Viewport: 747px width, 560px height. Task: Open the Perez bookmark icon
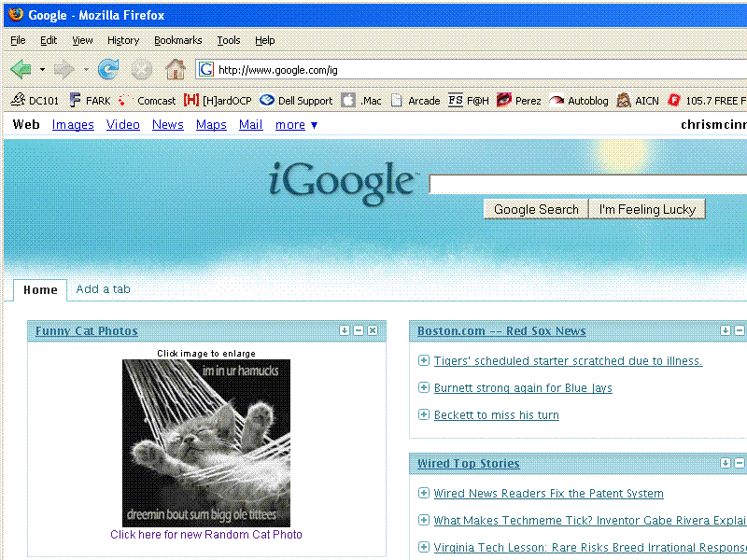503,101
